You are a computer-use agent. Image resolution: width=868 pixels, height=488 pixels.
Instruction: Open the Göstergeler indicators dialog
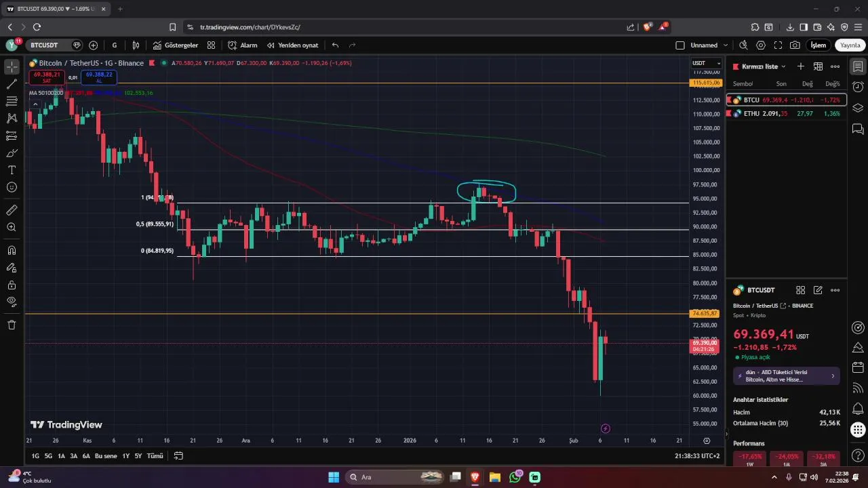click(176, 45)
